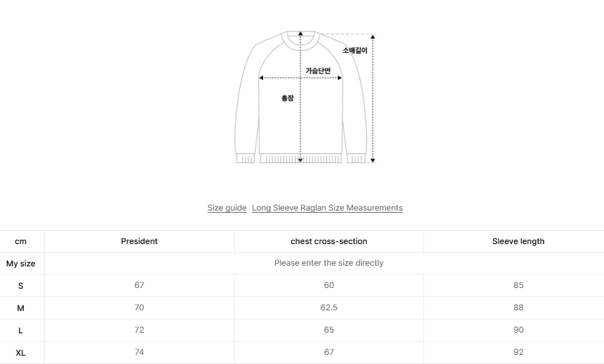Image resolution: width=604 pixels, height=364 pixels.
Task: Click the Size guide link
Action: 227,208
